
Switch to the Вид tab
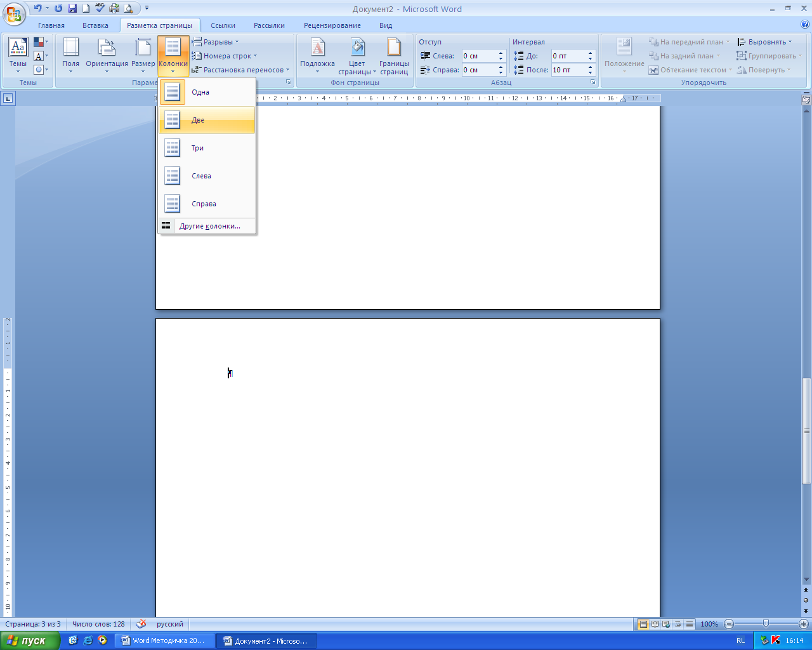(386, 25)
